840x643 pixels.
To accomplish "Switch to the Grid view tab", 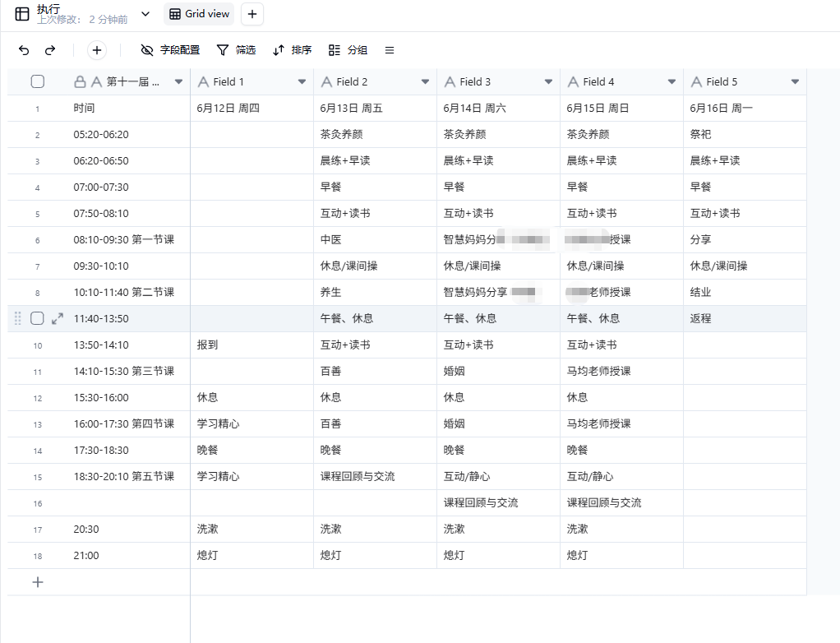I will (x=199, y=14).
